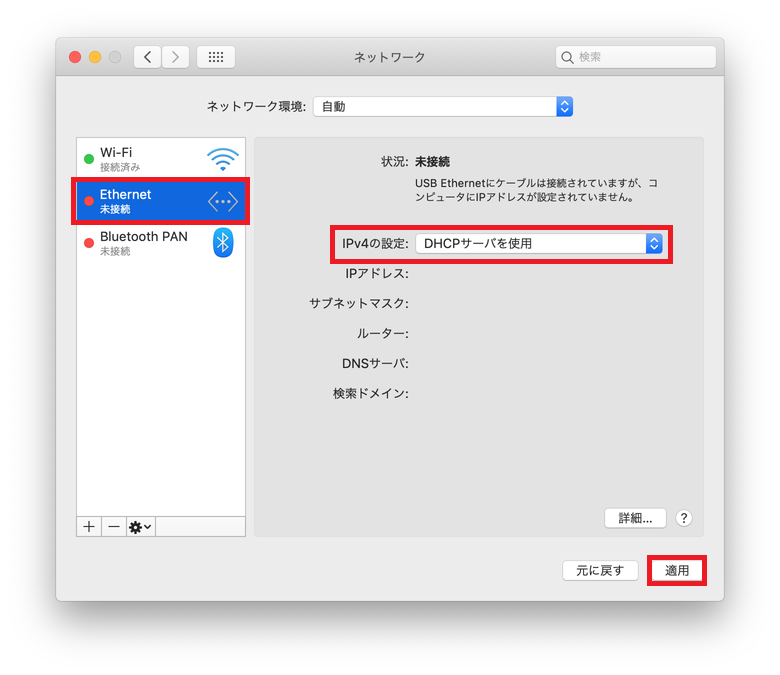Open the help question mark button

pos(684,518)
